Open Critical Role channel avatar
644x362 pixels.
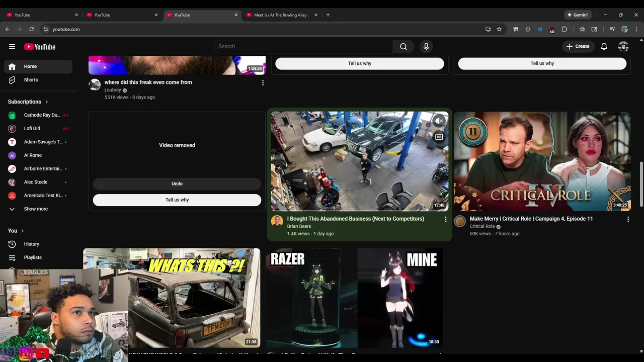tap(460, 221)
